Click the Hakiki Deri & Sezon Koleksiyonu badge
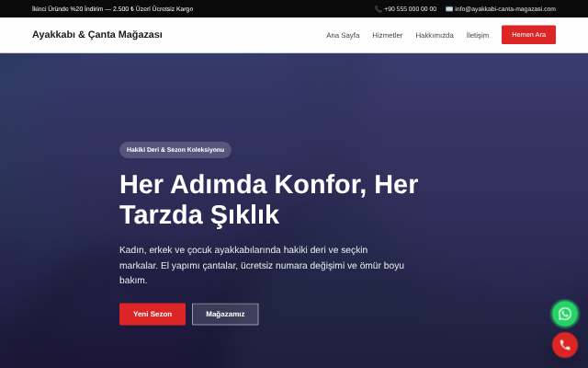 click(x=175, y=150)
